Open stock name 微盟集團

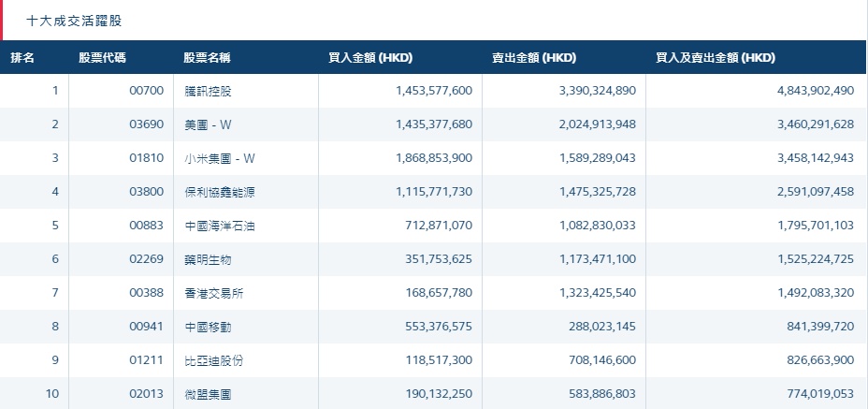[x=209, y=395]
